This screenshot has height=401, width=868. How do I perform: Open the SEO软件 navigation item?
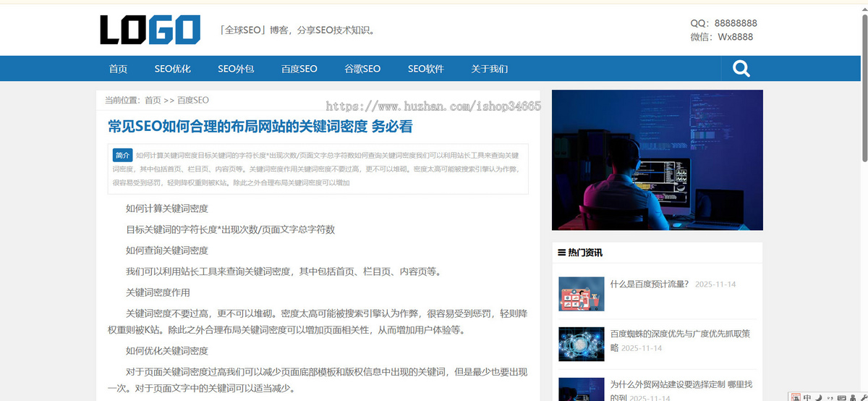(426, 69)
